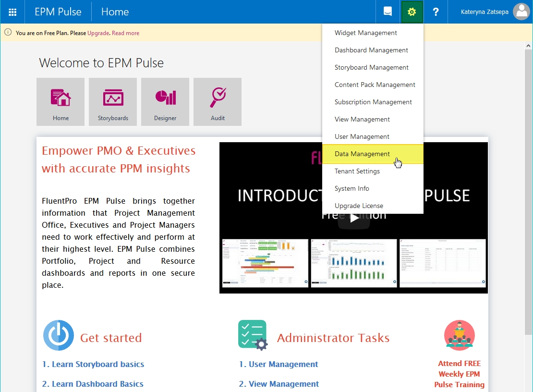Click the Get started power icon
The height and width of the screenshot is (392, 533).
click(59, 335)
